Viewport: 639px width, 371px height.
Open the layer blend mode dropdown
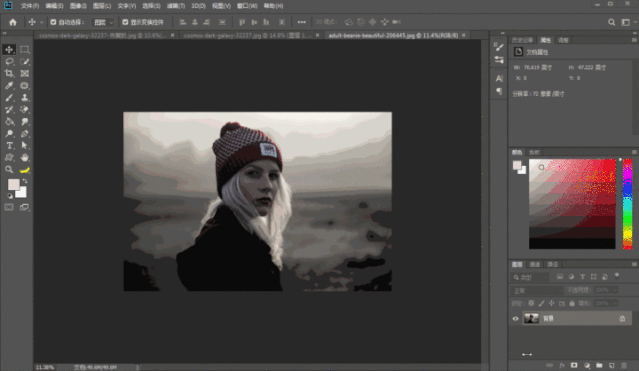[x=536, y=291]
